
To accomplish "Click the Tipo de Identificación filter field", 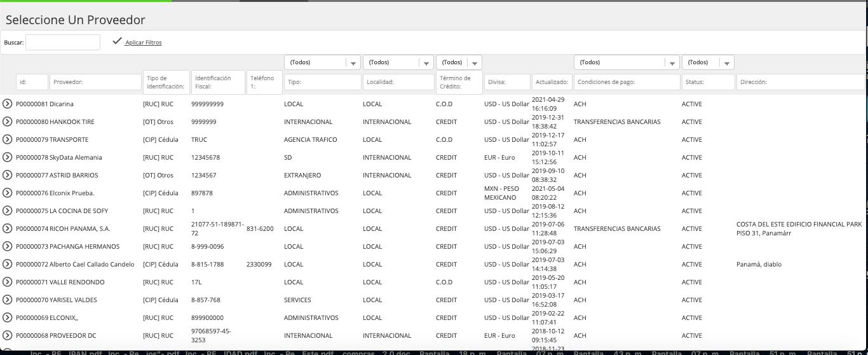I will (166, 82).
